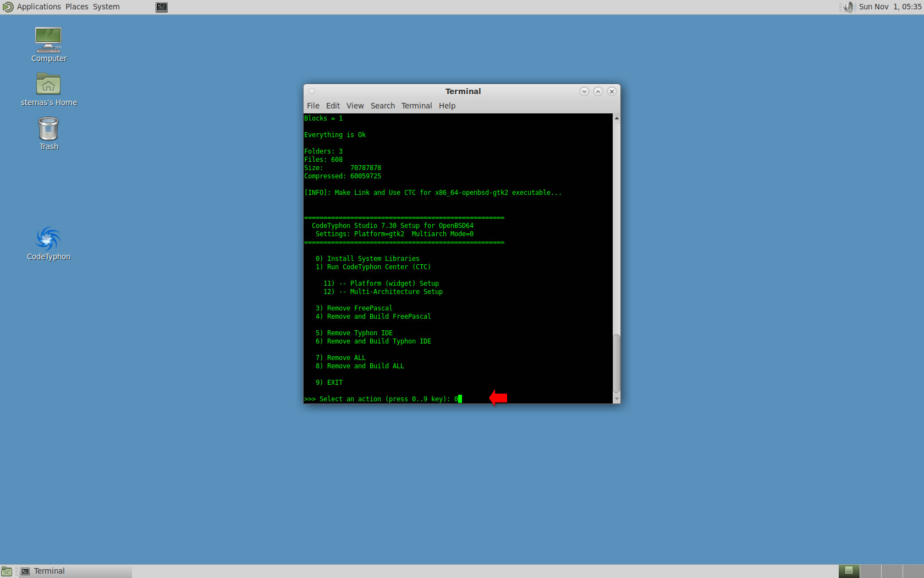Open sternas's Home folder icon
The height and width of the screenshot is (578, 924).
click(48, 89)
